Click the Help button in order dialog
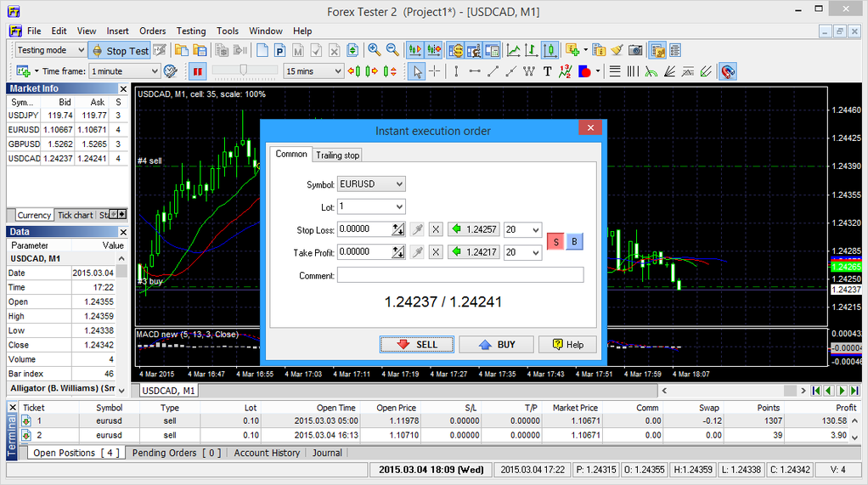Screen dimensions: 868x485 (x=567, y=344)
